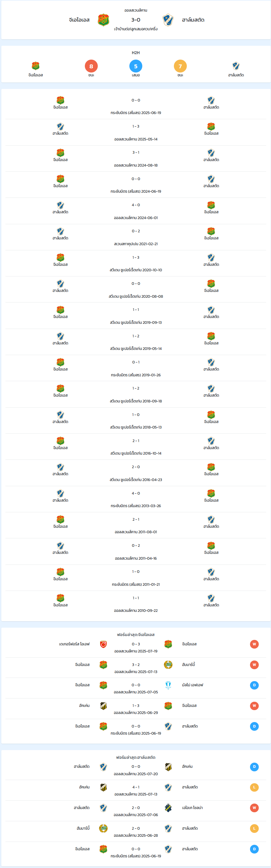Click the ฮาล์มสตัด crest in match header
This screenshot has width=271, height=868.
(x=168, y=20)
